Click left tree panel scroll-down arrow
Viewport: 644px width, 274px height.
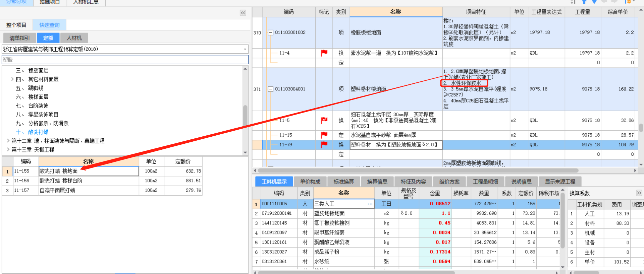tap(245, 152)
